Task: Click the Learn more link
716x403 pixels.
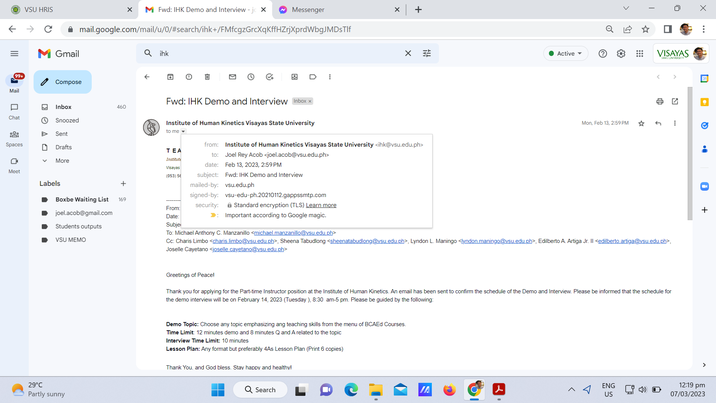Action: tap(321, 205)
